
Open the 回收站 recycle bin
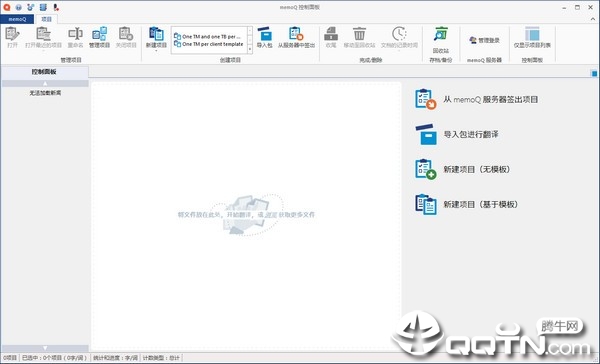click(441, 40)
